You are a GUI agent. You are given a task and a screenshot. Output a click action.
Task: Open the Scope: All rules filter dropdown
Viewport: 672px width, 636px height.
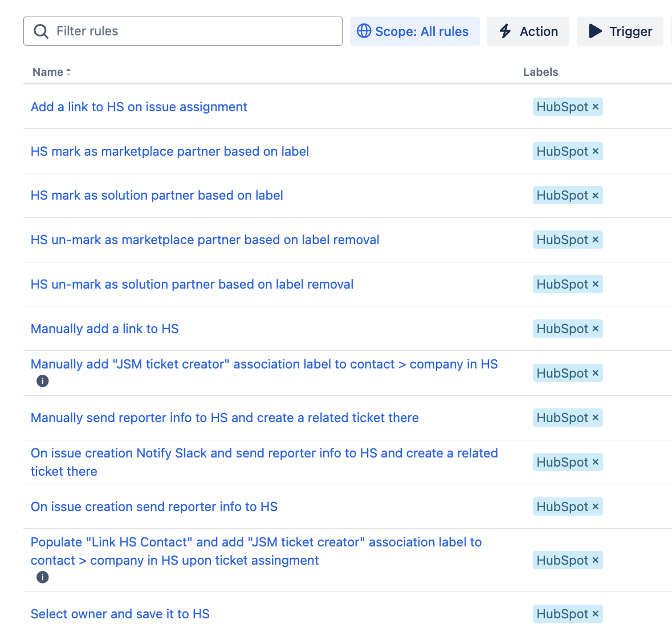[414, 31]
